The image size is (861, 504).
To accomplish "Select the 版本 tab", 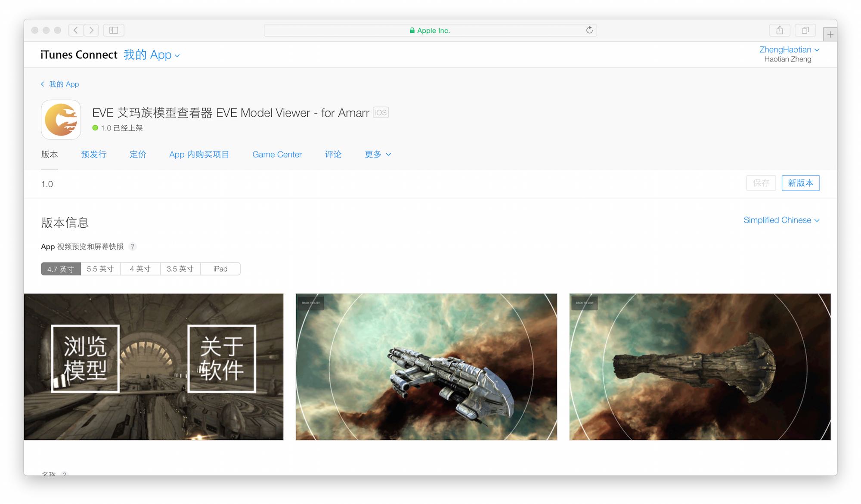I will 50,155.
